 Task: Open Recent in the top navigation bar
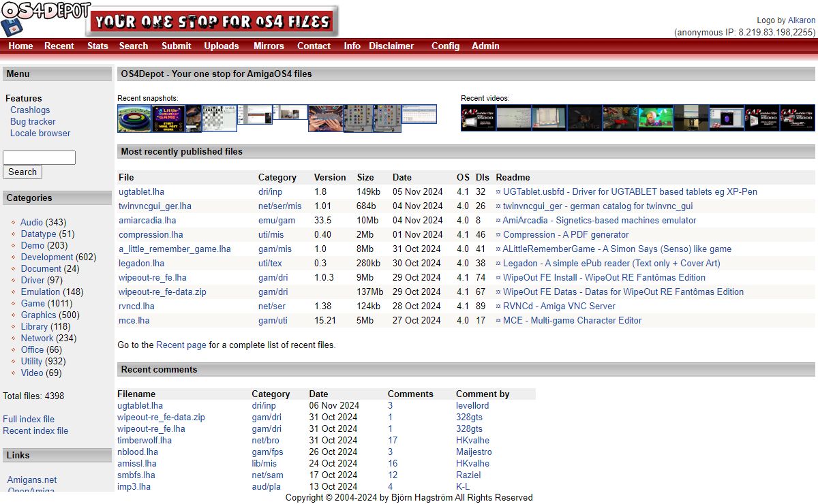pos(59,46)
